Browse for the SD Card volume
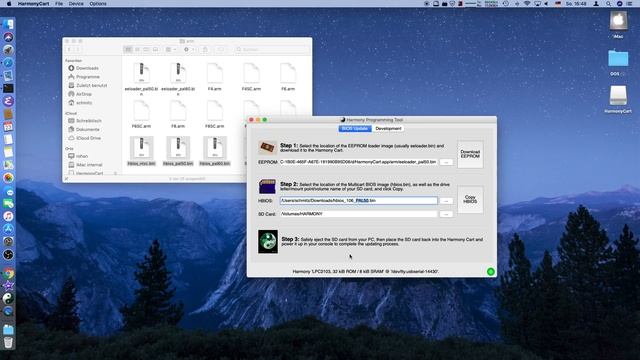The height and width of the screenshot is (360, 640). (446, 214)
